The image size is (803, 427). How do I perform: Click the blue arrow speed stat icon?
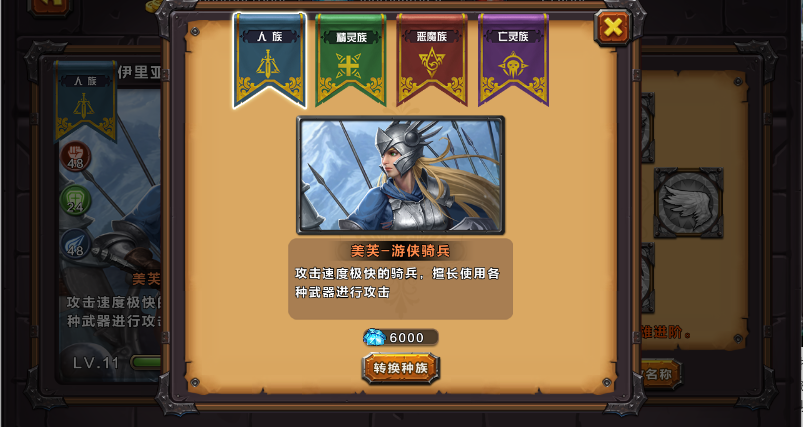(76, 244)
